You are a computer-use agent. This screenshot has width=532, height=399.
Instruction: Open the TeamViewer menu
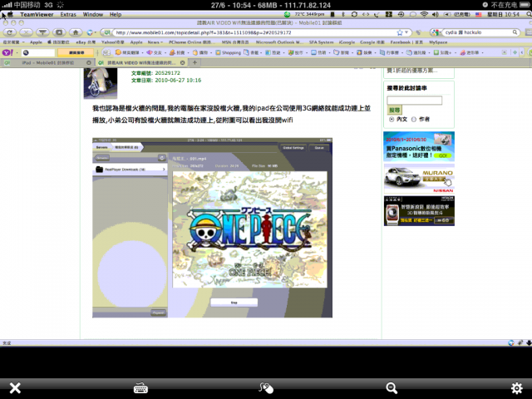(x=37, y=14)
